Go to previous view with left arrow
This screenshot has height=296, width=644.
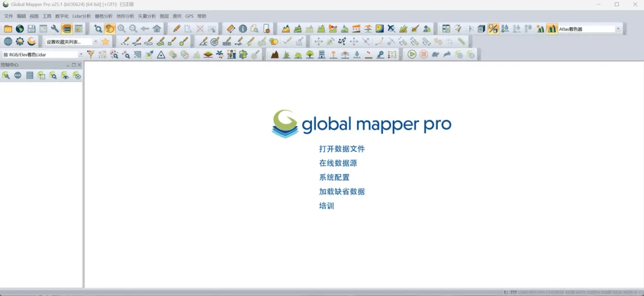pyautogui.click(x=145, y=29)
